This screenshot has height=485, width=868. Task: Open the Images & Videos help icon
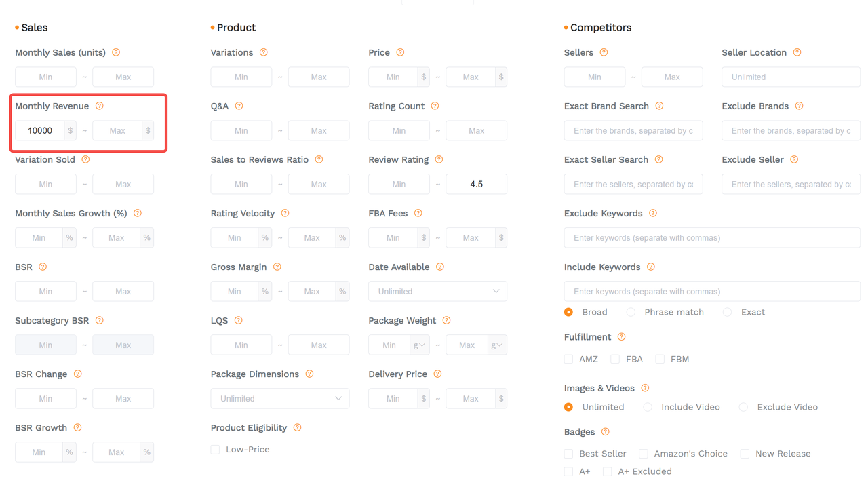[x=645, y=388]
